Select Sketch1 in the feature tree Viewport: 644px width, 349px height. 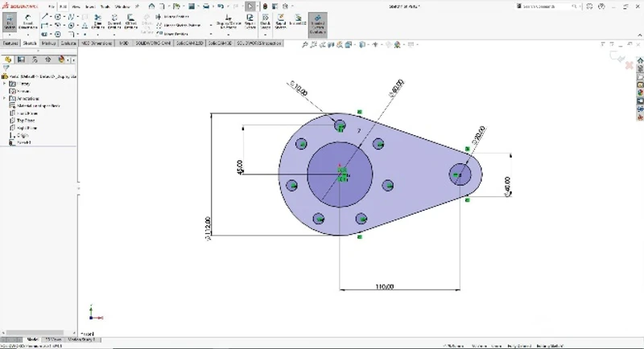20,142
